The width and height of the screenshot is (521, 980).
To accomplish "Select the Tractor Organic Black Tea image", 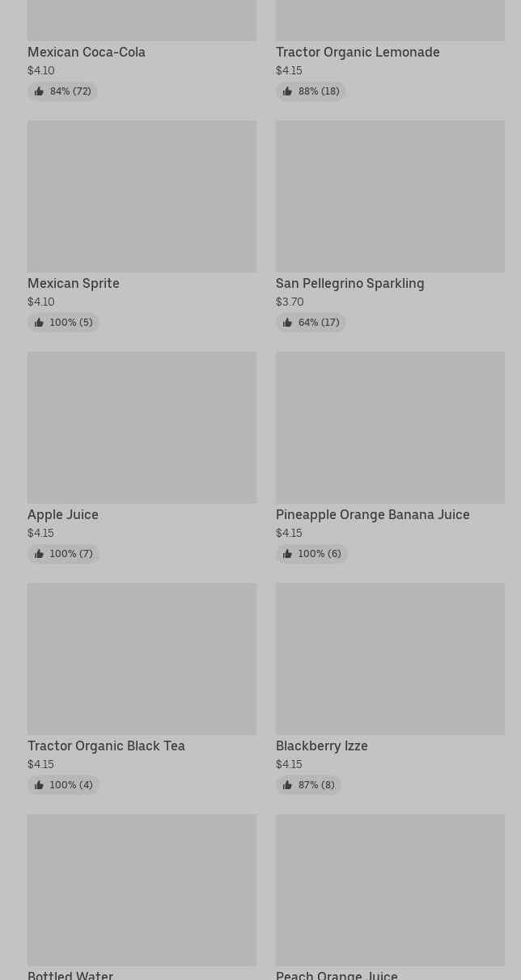I will [142, 659].
